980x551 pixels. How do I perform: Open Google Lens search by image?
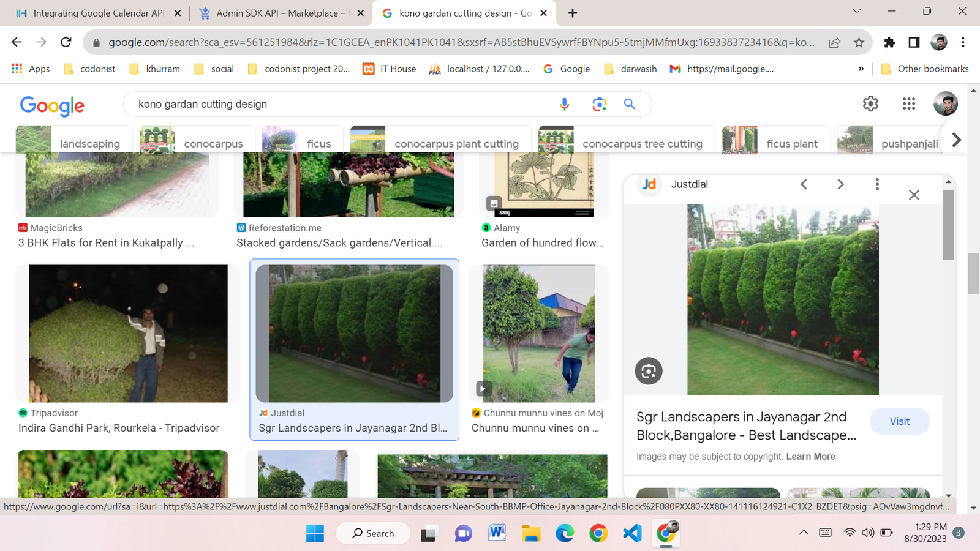click(x=599, y=104)
